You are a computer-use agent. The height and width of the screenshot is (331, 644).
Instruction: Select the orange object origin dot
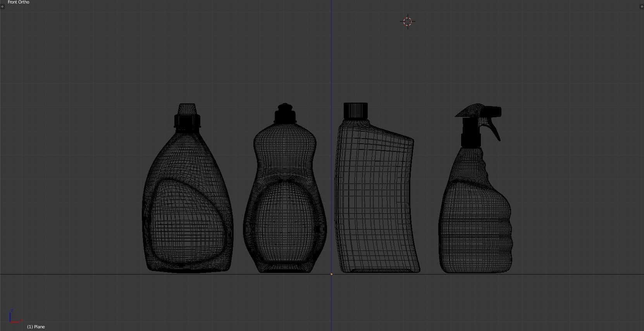click(x=331, y=274)
